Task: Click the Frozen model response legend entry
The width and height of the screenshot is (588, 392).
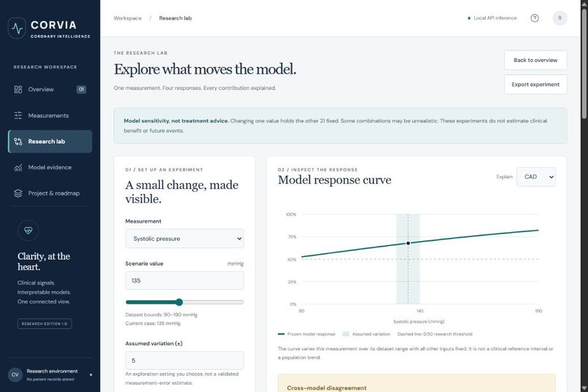Action: pyautogui.click(x=306, y=334)
